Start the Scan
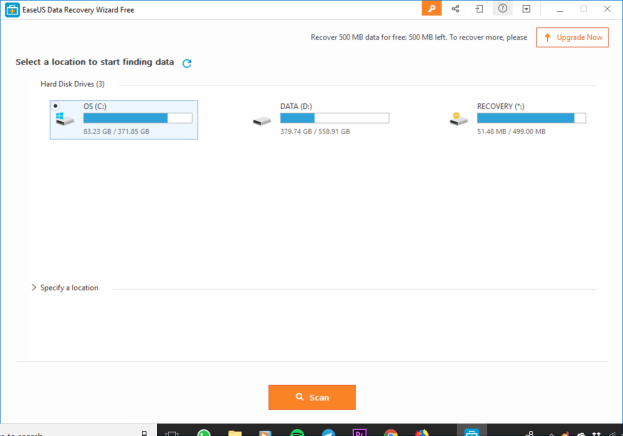Image resolution: width=623 pixels, height=436 pixels. click(x=311, y=397)
